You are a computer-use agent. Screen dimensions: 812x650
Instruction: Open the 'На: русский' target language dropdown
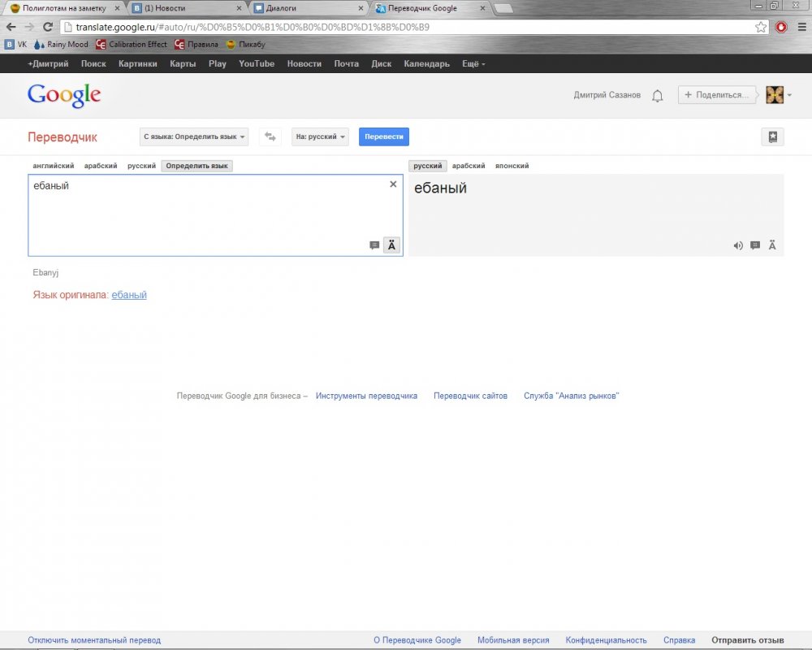pos(320,136)
